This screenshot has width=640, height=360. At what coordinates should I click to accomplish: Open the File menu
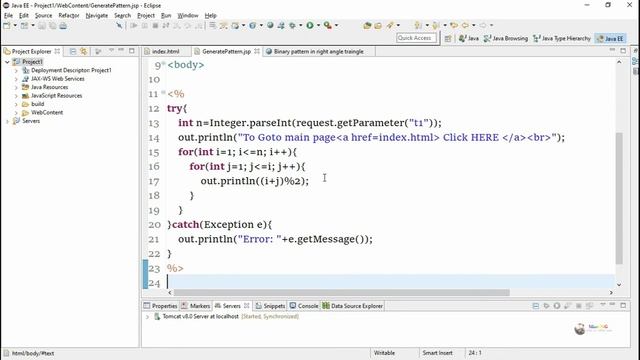pos(8,16)
